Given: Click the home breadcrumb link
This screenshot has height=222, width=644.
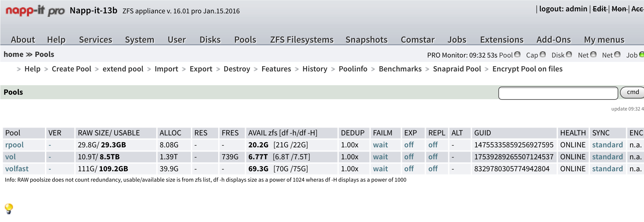Looking at the screenshot, I should [14, 54].
